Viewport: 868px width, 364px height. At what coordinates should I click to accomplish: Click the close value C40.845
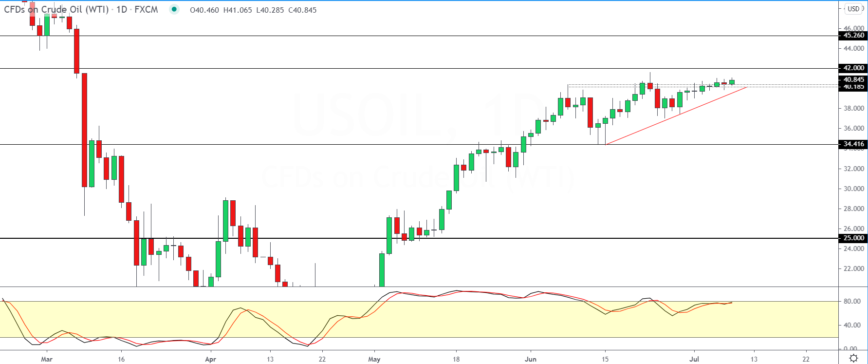[x=302, y=10]
